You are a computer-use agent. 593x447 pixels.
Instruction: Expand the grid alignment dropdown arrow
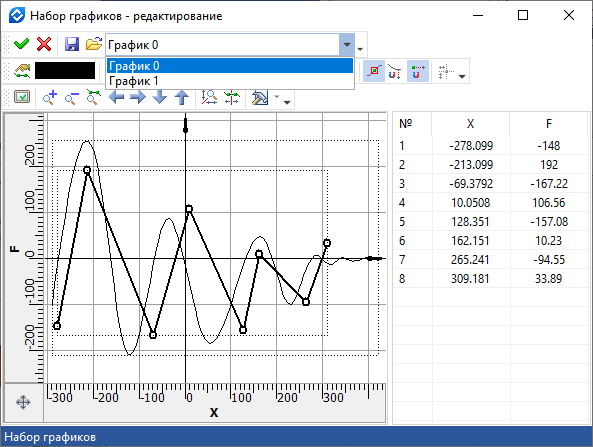point(462,76)
